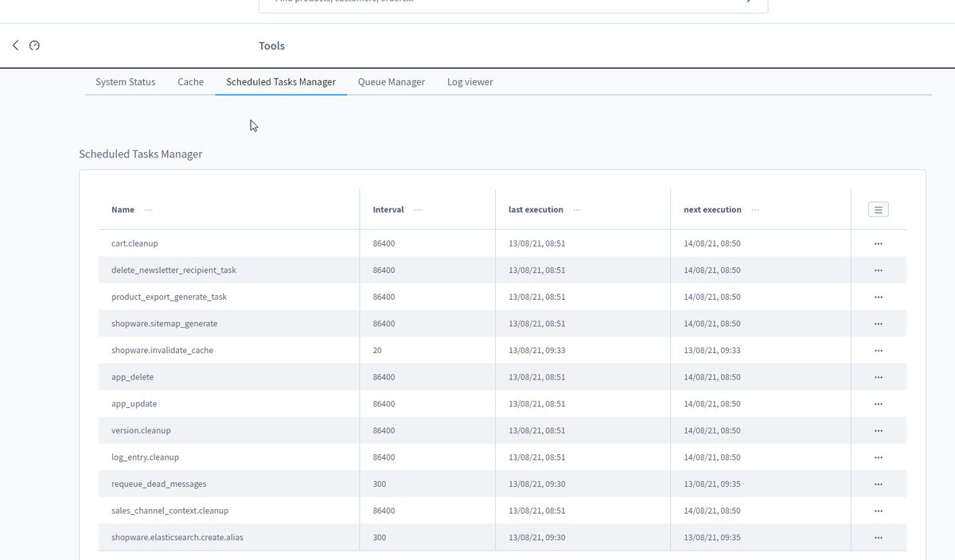
Task: Open actions menu for cart.cleanup task
Action: point(879,243)
